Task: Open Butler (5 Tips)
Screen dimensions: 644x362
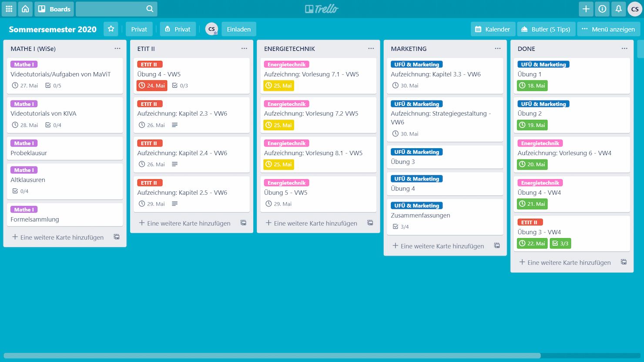Action: pyautogui.click(x=546, y=29)
